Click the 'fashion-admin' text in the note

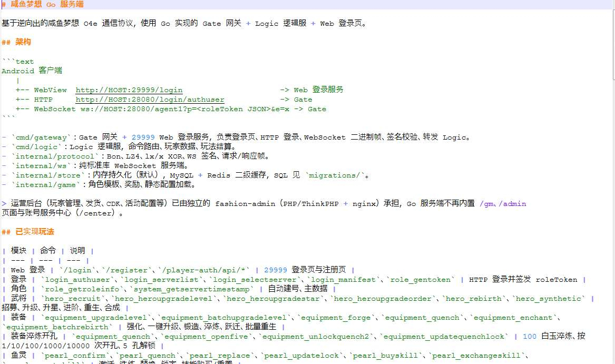[x=245, y=203]
